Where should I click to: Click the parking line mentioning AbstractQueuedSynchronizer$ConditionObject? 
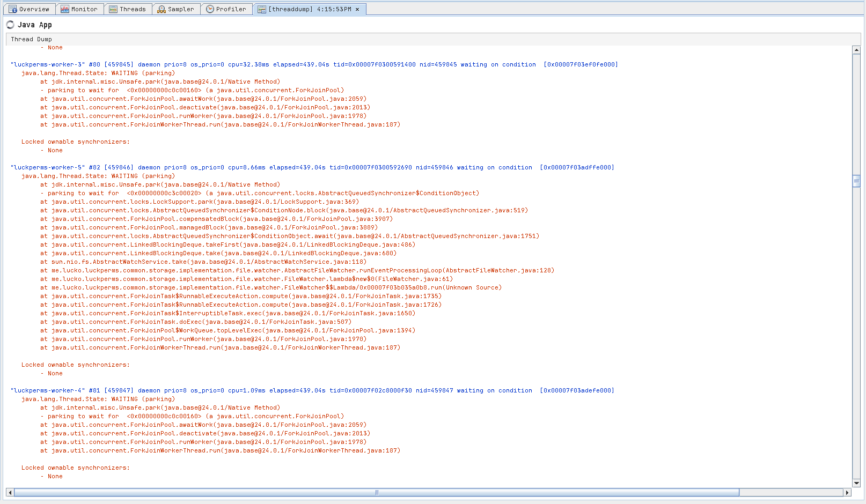(x=260, y=193)
